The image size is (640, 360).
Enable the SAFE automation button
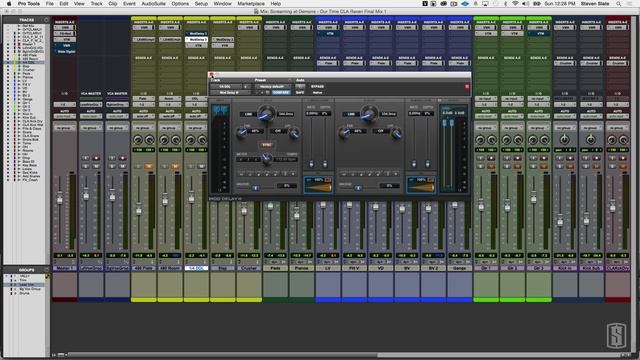(x=300, y=93)
